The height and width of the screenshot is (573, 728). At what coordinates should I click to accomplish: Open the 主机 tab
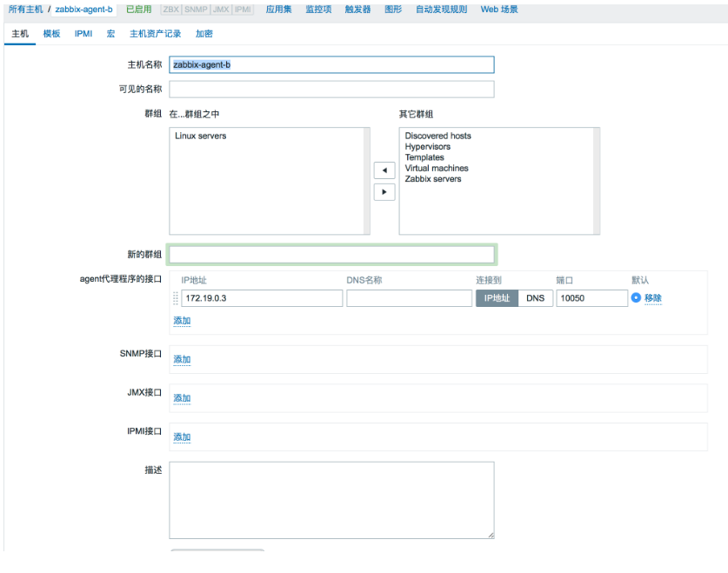tap(20, 34)
